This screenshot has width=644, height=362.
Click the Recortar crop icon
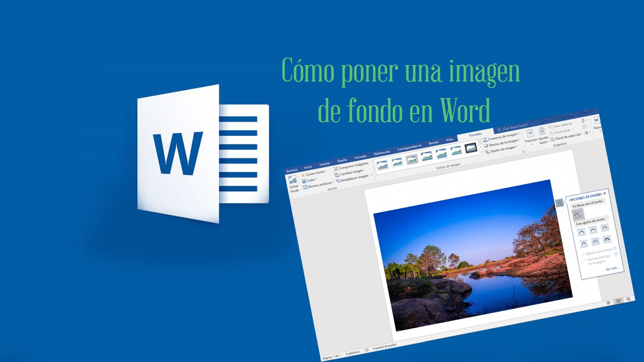coord(597,120)
